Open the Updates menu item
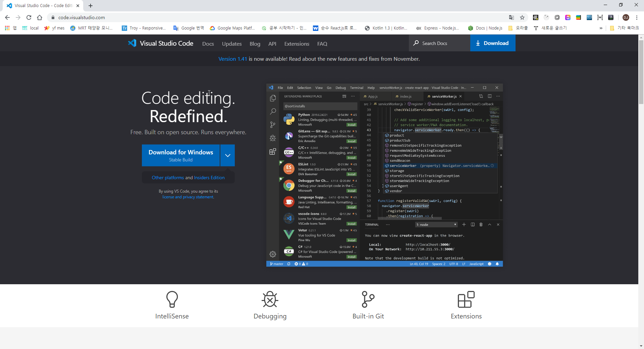Screen dimensions: 644x349 (x=232, y=44)
